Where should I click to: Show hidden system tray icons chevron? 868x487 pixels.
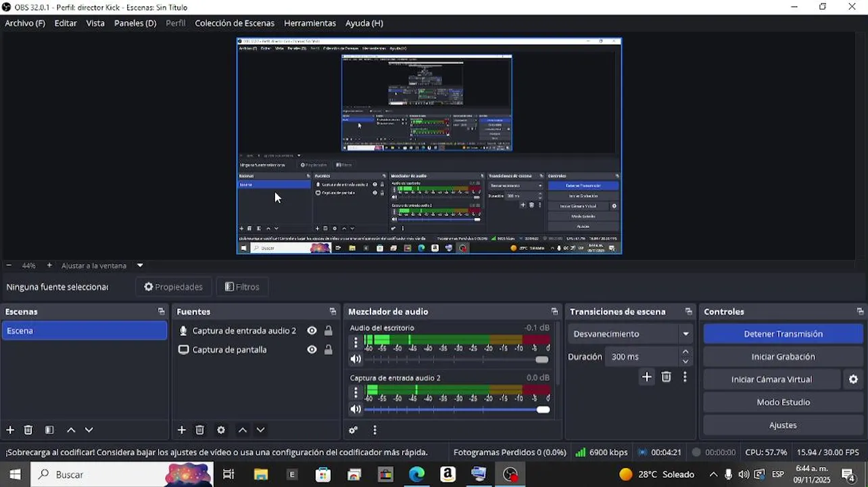713,474
